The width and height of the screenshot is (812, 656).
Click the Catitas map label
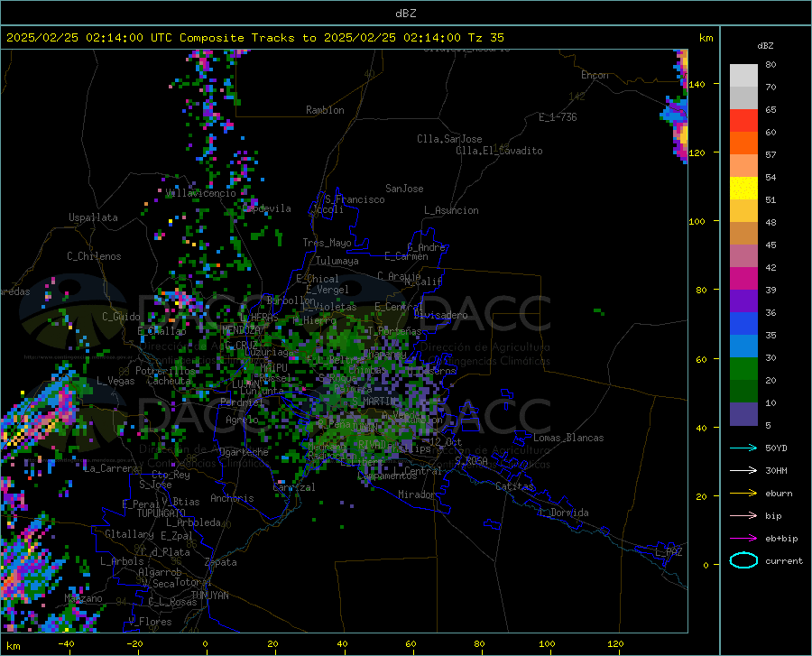coord(514,486)
